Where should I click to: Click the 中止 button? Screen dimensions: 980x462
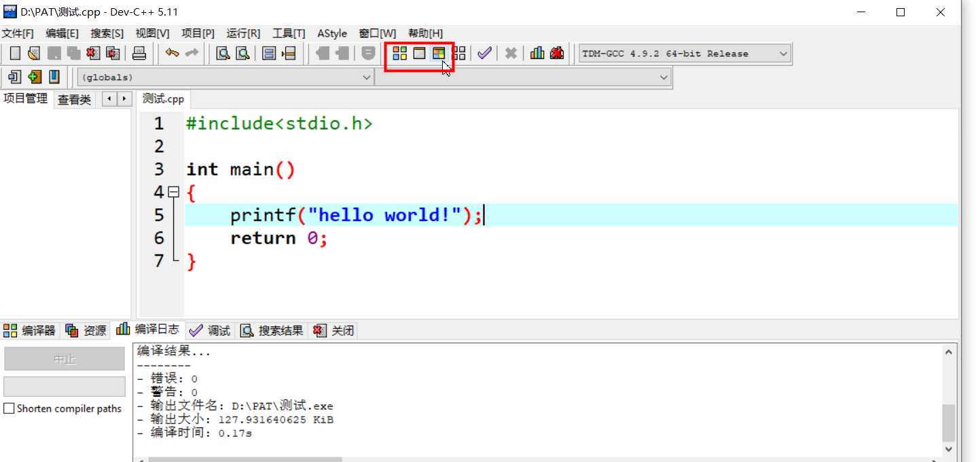point(65,359)
